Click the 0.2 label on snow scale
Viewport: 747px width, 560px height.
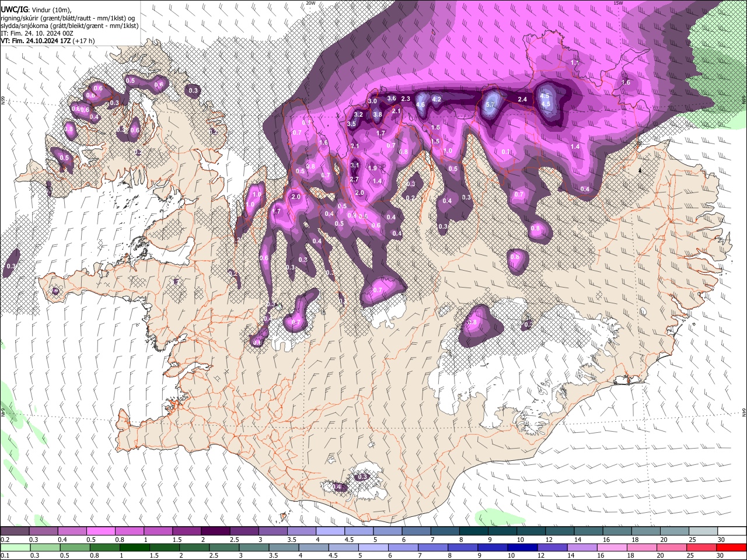pyautogui.click(x=5, y=540)
